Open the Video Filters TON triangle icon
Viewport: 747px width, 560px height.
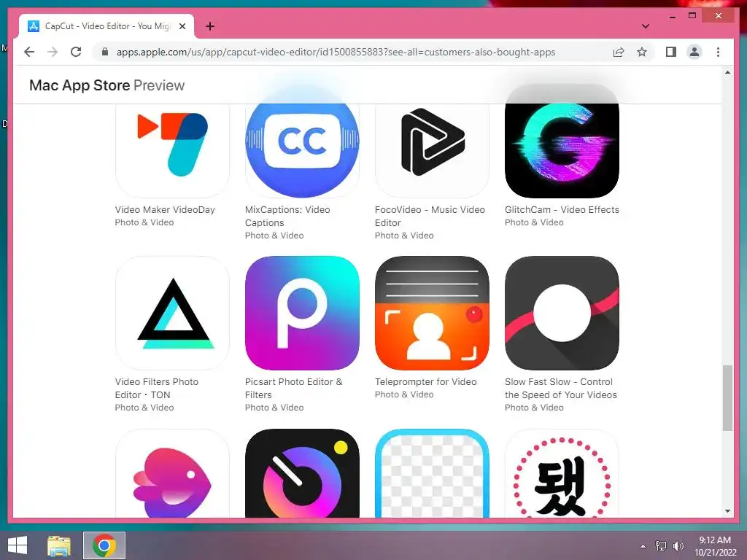tap(172, 313)
